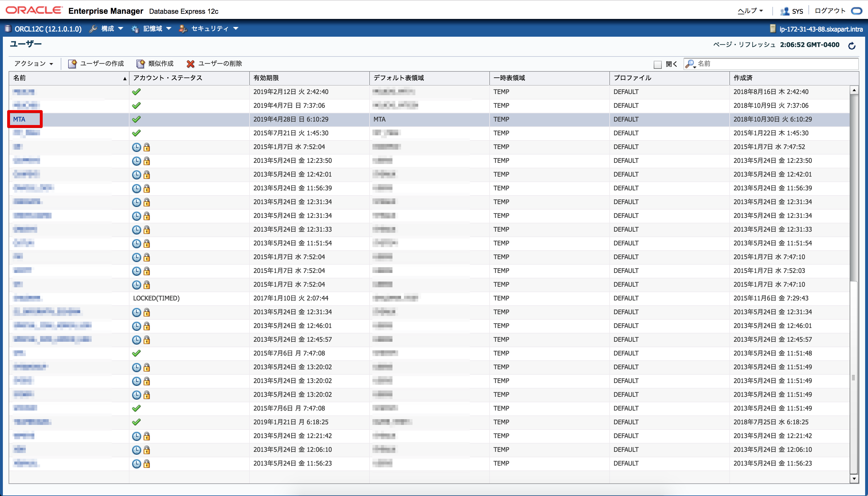
Task: Click the SYS user icon
Action: coord(785,11)
